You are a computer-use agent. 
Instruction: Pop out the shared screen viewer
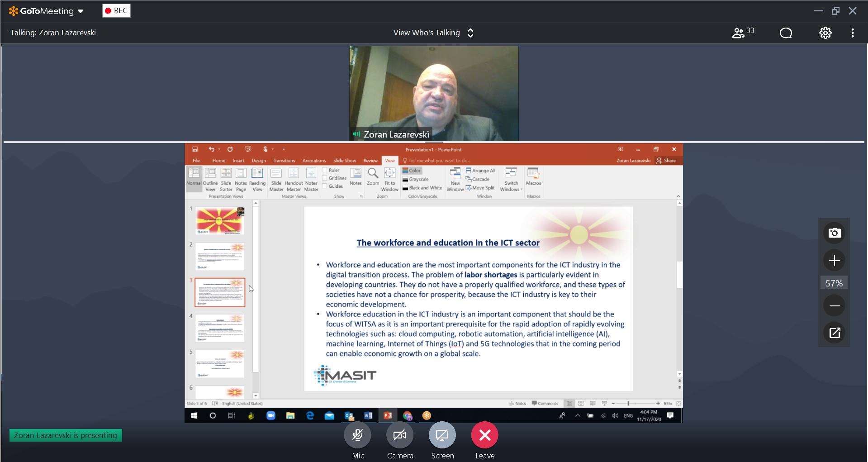[834, 333]
